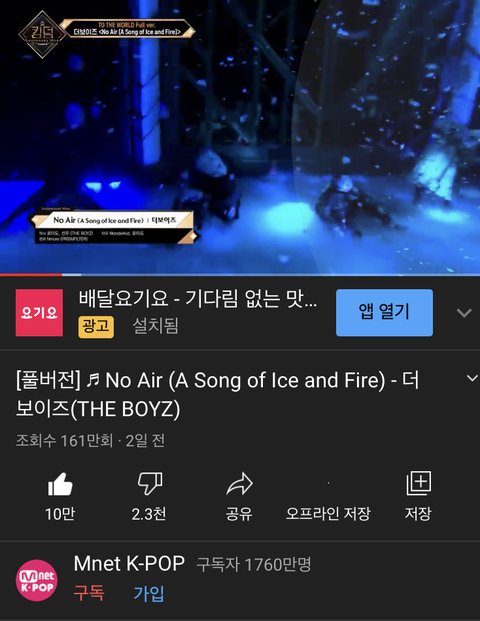480x621 pixels.
Task: Expand the video description chevron
Action: coord(472,378)
